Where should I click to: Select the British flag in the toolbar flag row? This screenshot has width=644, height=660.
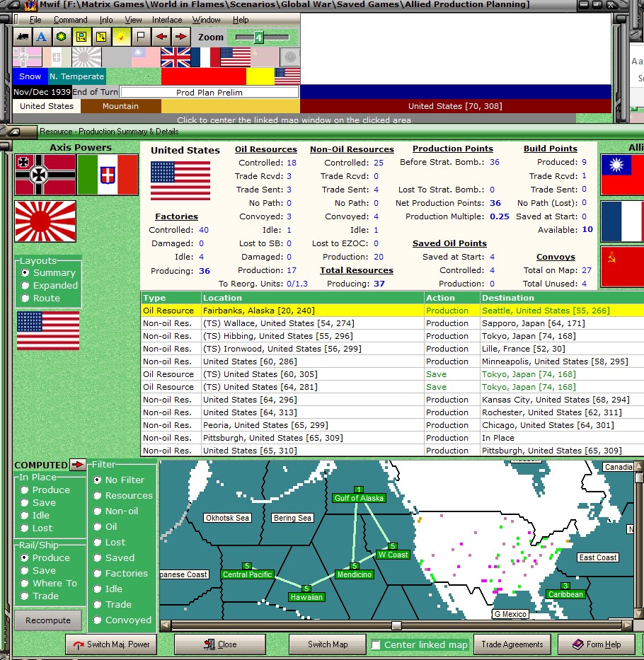pyautogui.click(x=176, y=57)
